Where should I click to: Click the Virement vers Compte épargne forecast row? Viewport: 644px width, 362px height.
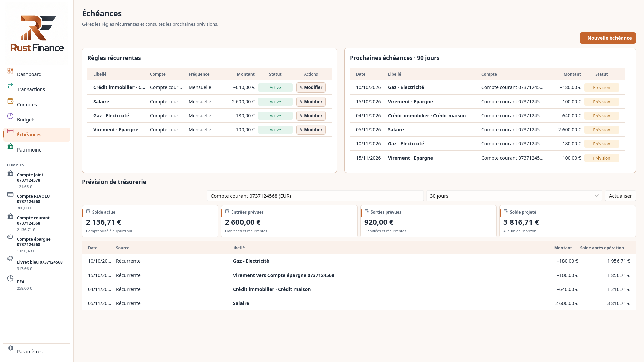(x=359, y=275)
